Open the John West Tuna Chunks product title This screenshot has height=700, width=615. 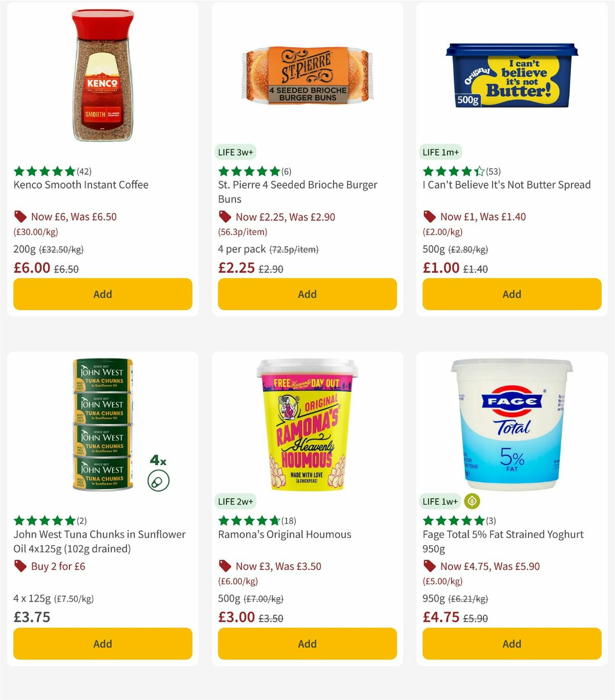click(99, 541)
